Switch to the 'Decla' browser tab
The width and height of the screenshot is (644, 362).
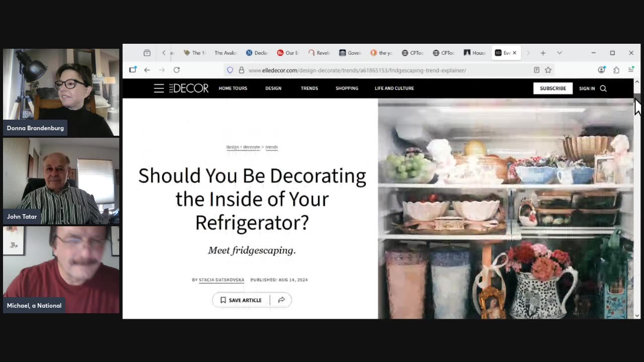point(257,53)
